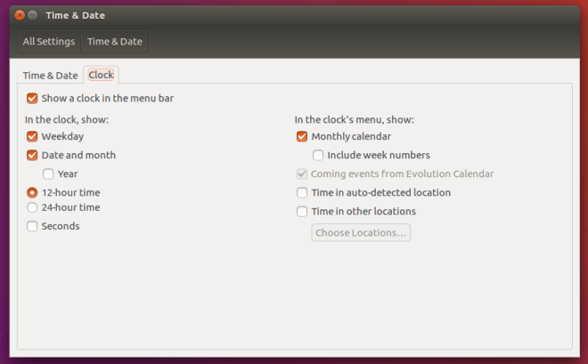This screenshot has width=588, height=364.
Task: Enable the Year checkbox
Action: click(x=49, y=174)
